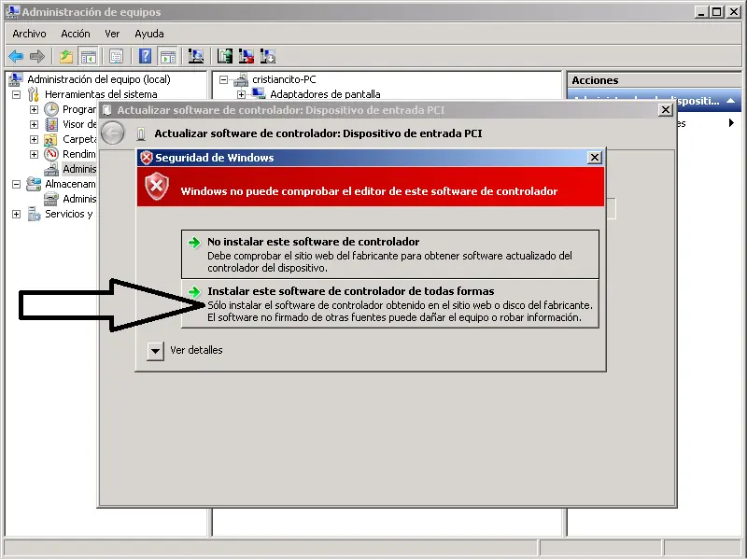Toggle the Show/Hide action pane toolbar icon

coord(168,57)
